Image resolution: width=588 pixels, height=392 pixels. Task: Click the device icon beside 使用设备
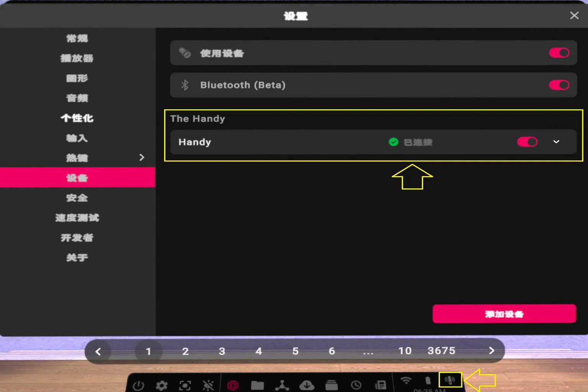click(185, 53)
